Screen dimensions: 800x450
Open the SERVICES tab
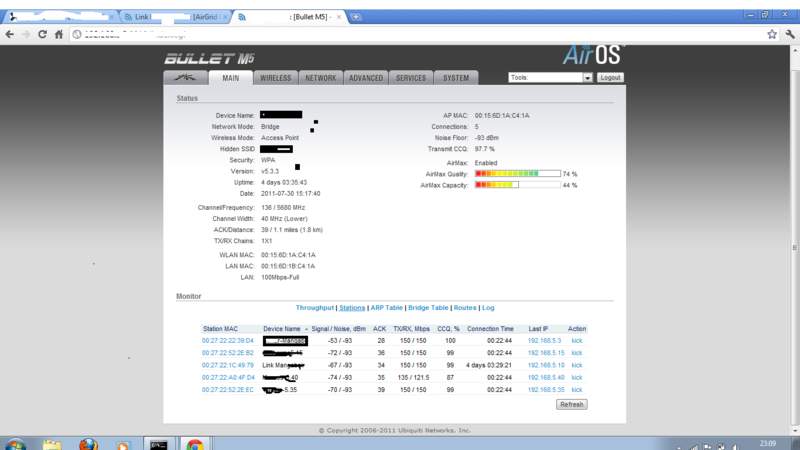[411, 78]
